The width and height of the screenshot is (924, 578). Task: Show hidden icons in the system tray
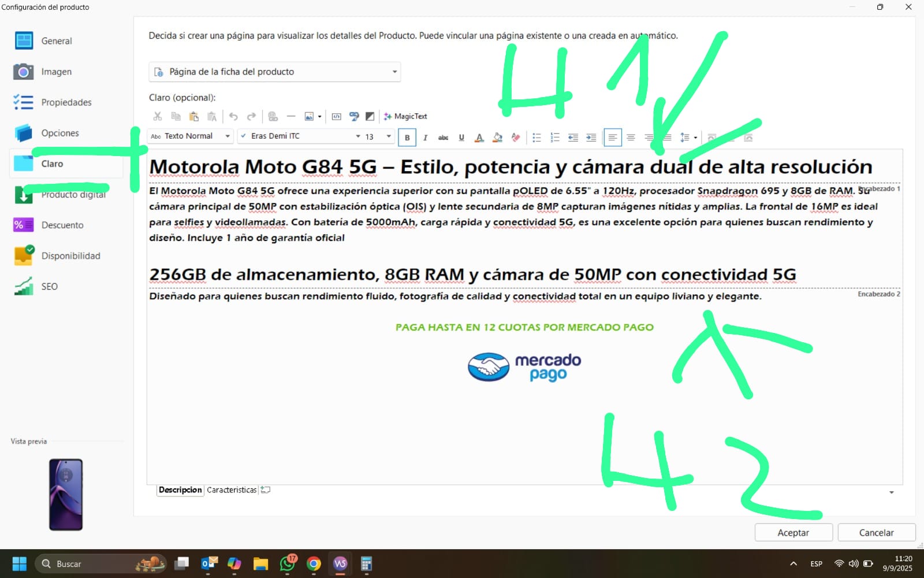coord(793,564)
